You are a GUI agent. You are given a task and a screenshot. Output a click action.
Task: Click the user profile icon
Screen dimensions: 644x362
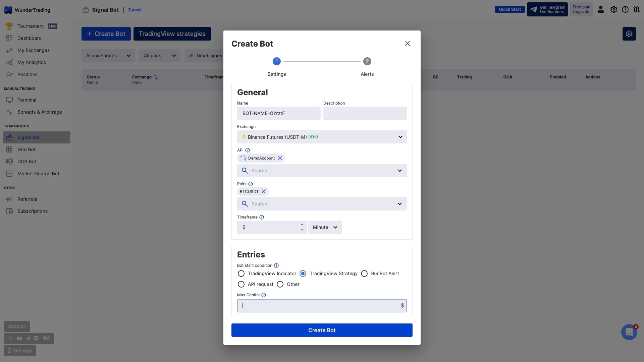click(601, 9)
